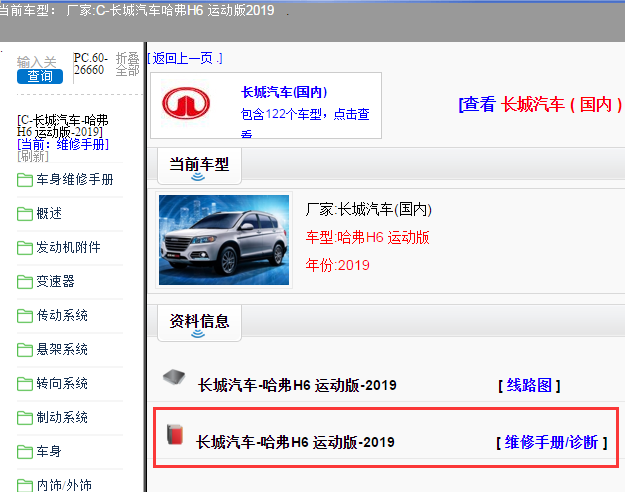Click the gray module icon beside 线路图 row

pos(174,377)
